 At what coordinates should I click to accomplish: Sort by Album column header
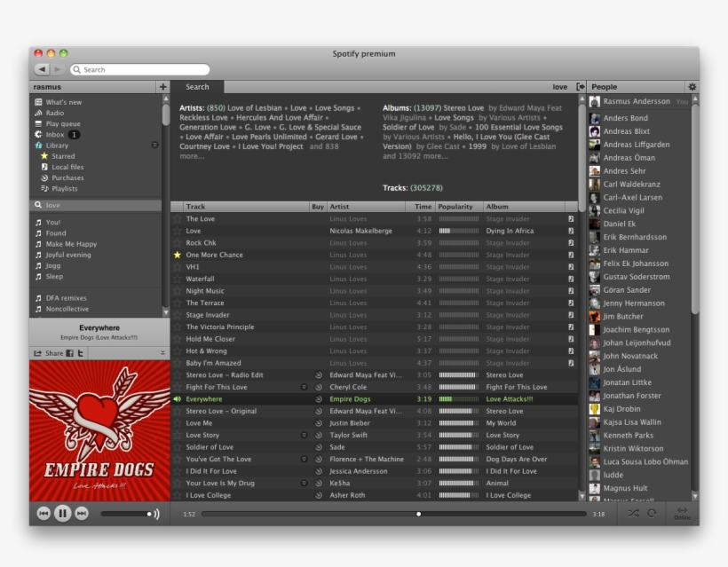click(524, 207)
